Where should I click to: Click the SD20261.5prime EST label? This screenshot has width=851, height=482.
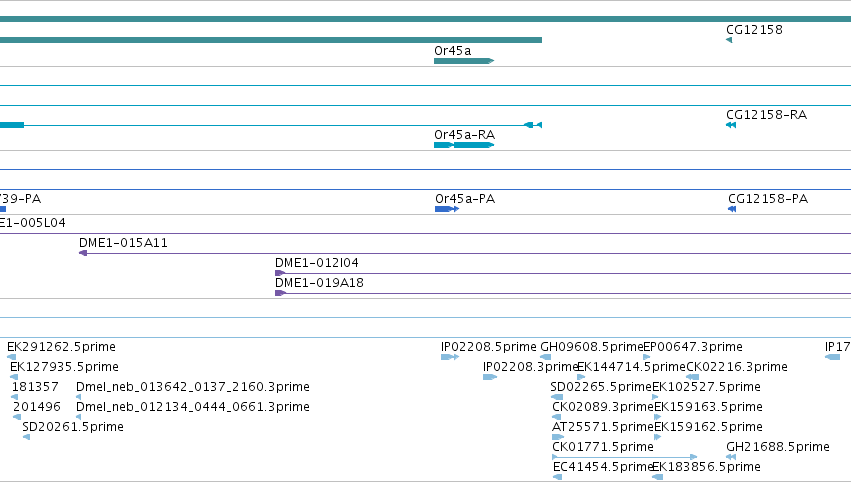(73, 427)
